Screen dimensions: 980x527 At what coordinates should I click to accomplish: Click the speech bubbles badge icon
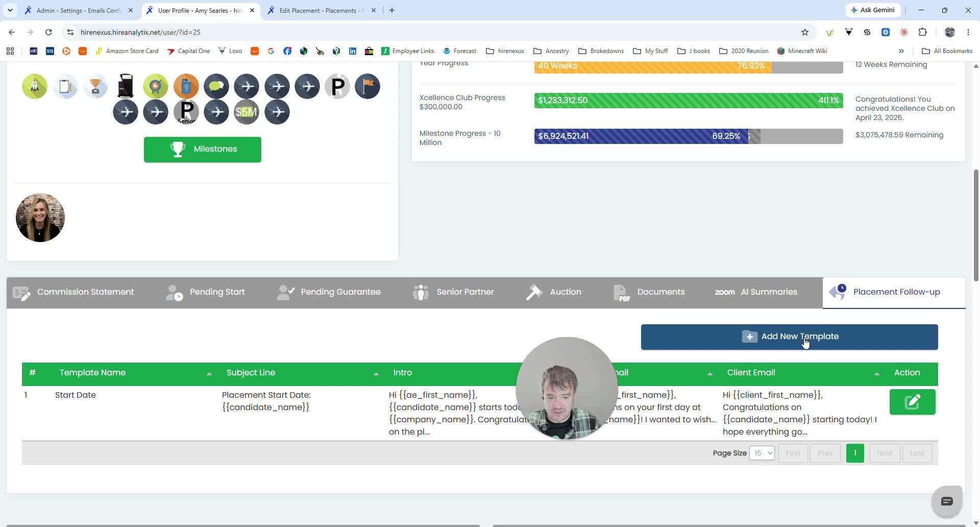click(x=216, y=86)
